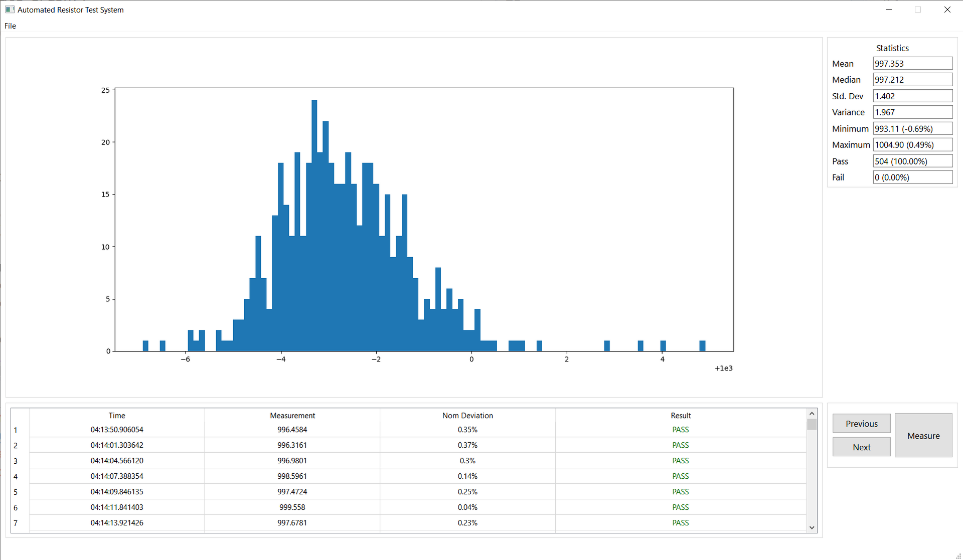Click the Measure button
Image resolution: width=963 pixels, height=560 pixels.
[923, 436]
